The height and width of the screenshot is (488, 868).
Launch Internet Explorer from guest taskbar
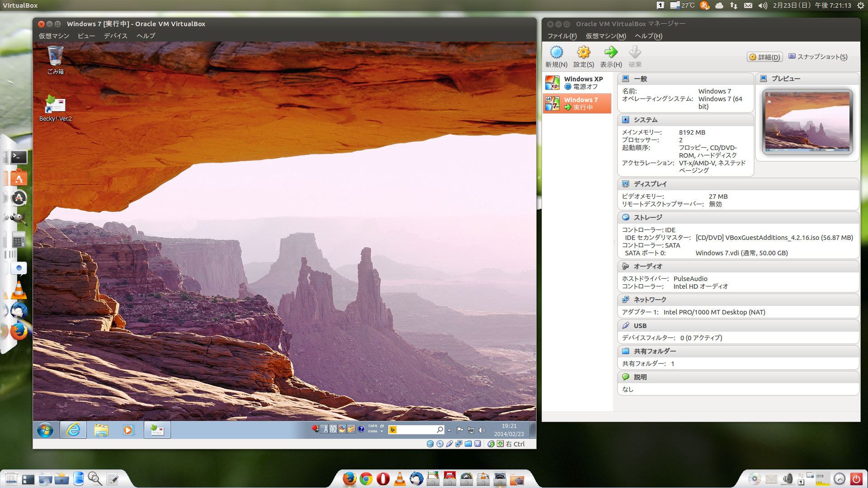73,430
